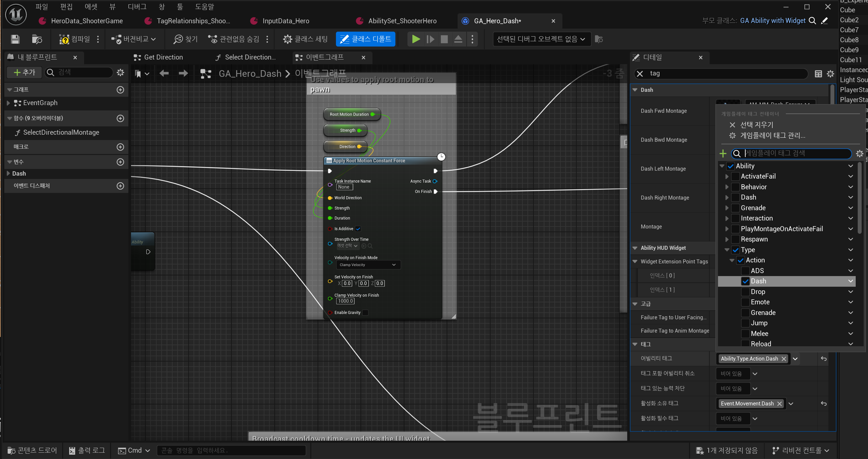Open Output Log (출력 로그)

pos(87,451)
